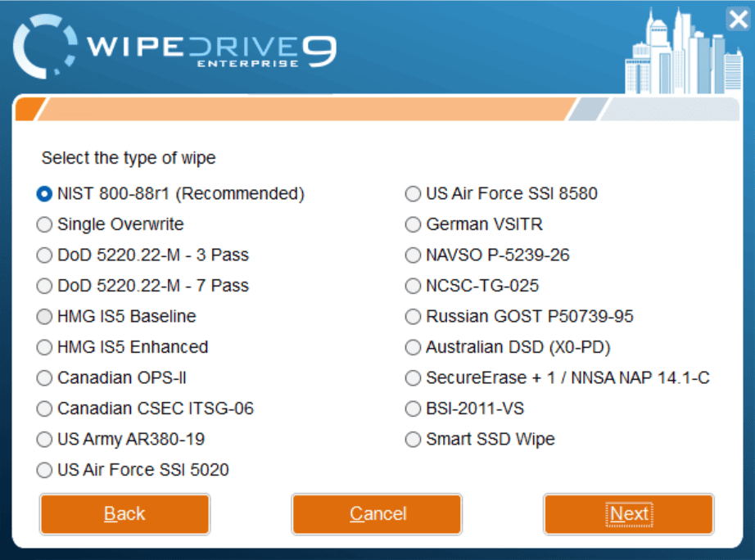
Task: Close the WipeDrive window with X
Action: (738, 20)
